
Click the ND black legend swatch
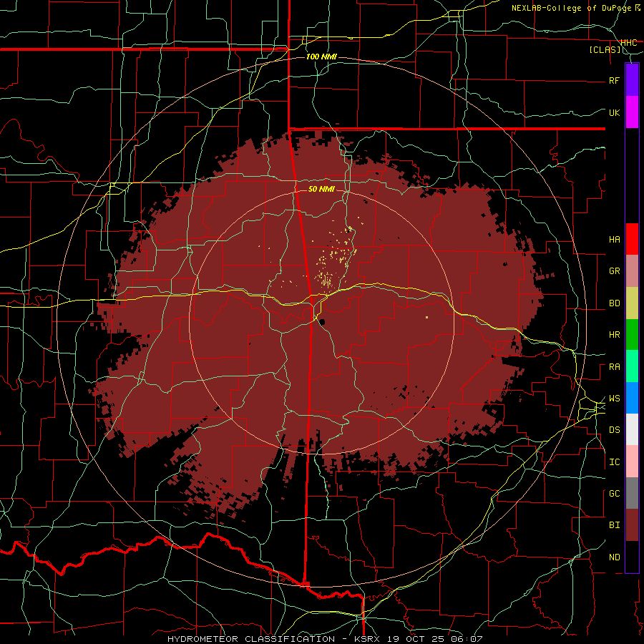click(632, 557)
